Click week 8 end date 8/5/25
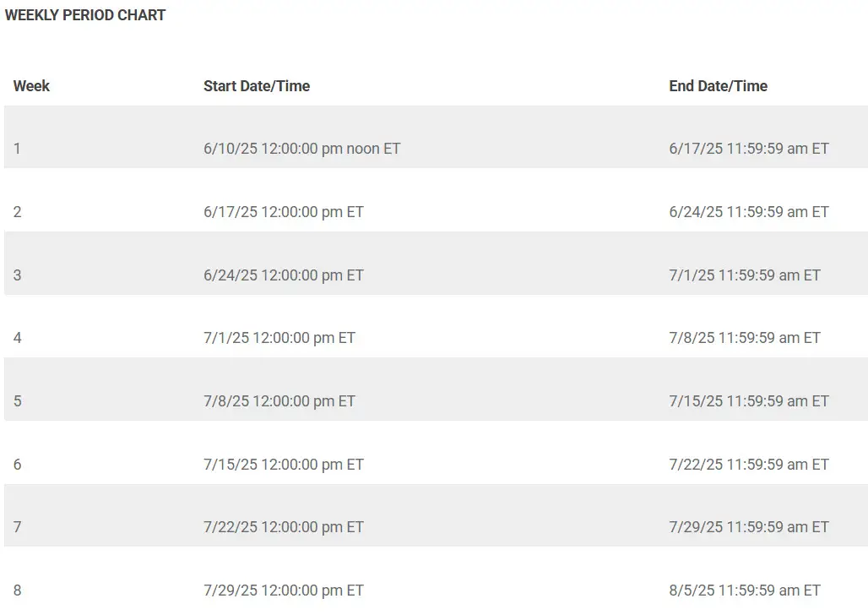Screen dimensions: 868x615 coord(745,590)
